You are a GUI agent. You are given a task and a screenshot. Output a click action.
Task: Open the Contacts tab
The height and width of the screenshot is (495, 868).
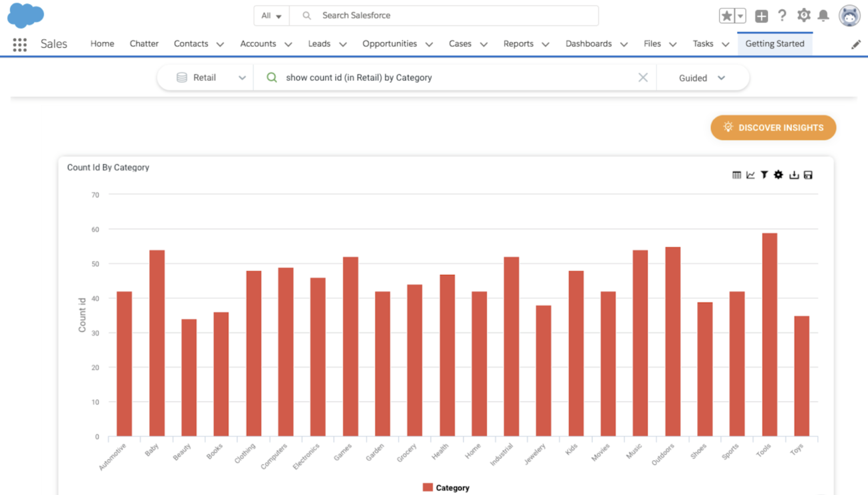[x=191, y=44]
